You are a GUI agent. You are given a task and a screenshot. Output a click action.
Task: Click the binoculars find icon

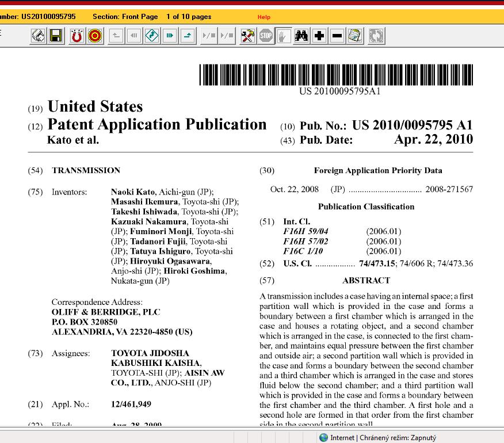click(x=301, y=36)
